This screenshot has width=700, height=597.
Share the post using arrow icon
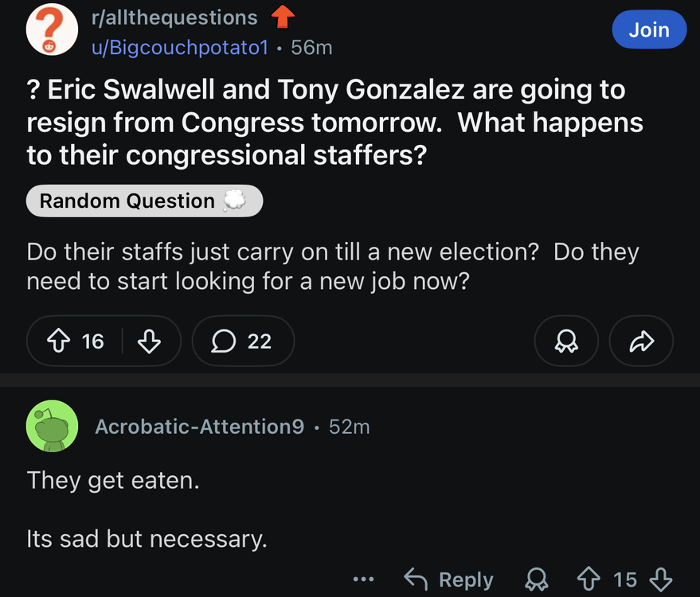pos(641,341)
